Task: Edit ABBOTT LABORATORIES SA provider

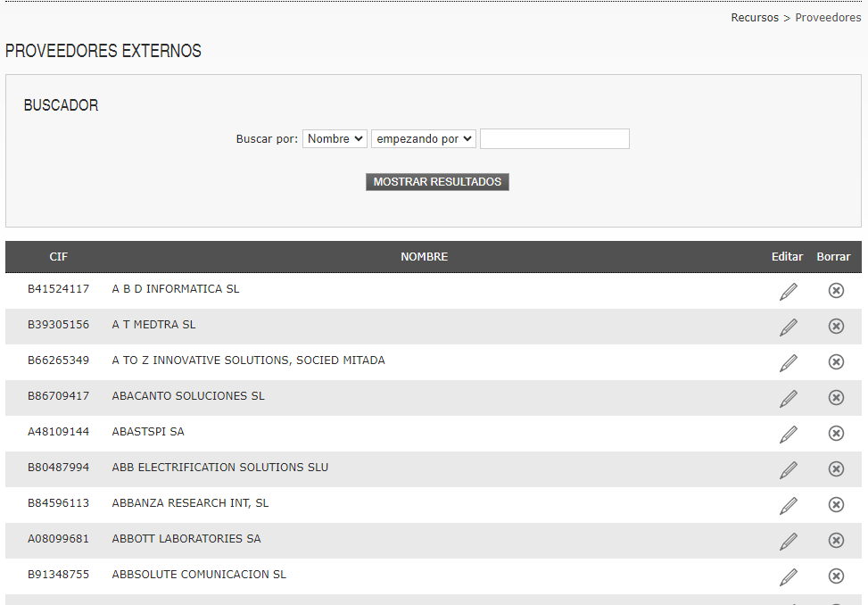Action: click(789, 541)
